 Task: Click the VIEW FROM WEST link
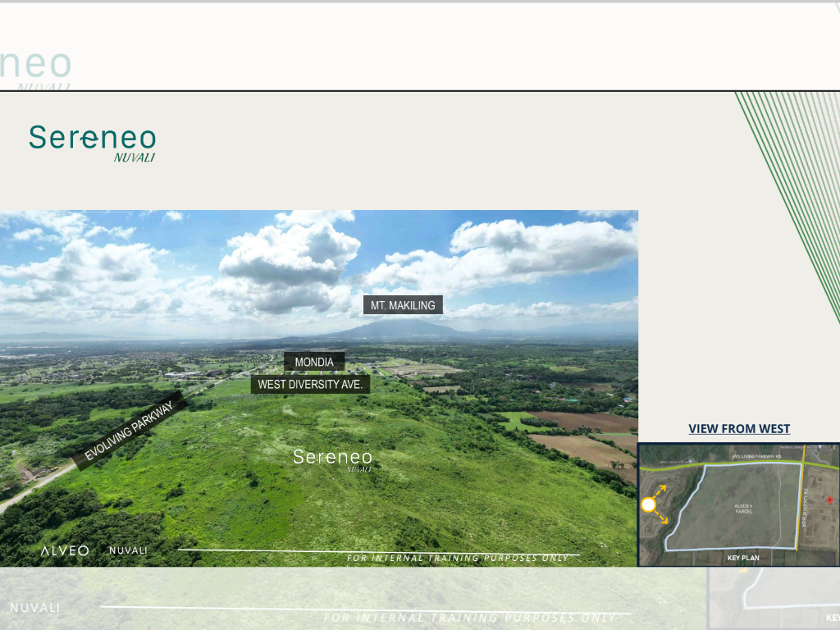(739, 428)
